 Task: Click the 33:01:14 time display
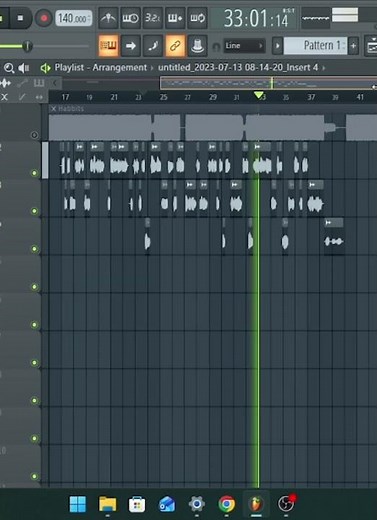point(255,18)
